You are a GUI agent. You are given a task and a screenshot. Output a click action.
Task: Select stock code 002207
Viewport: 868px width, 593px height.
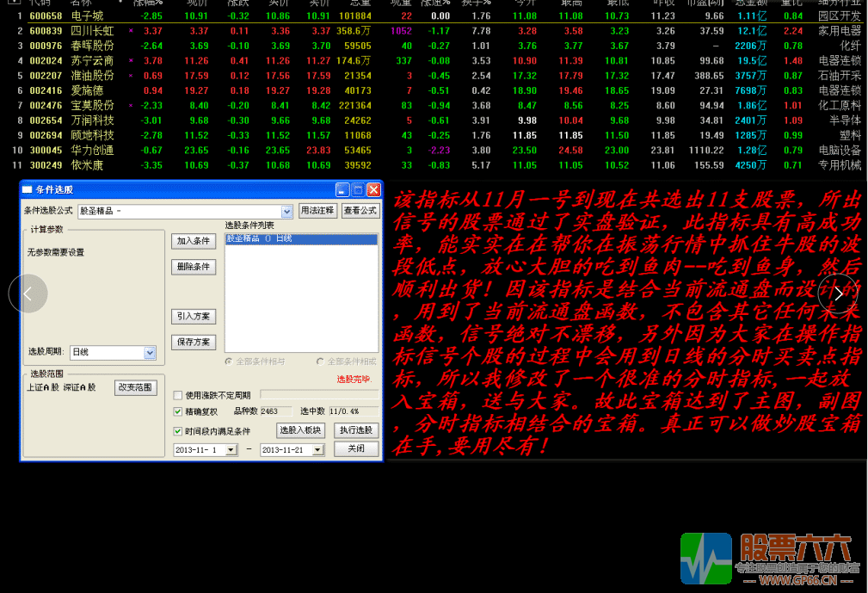pos(46,76)
